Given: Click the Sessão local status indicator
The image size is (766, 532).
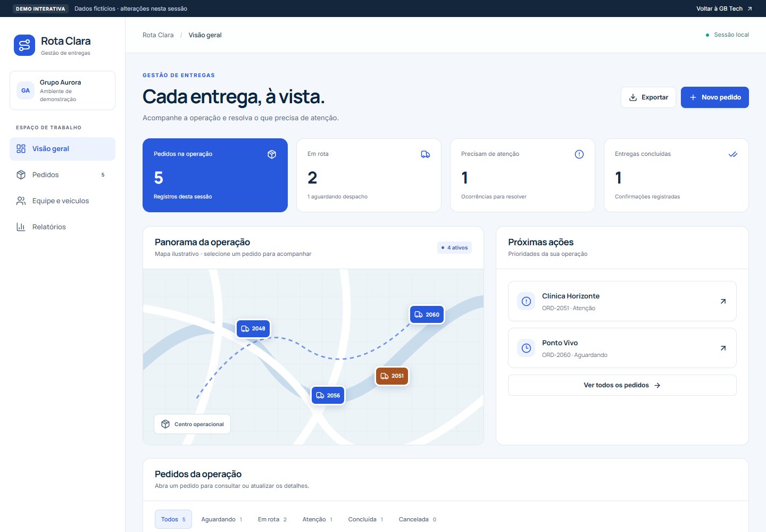Looking at the screenshot, I should pos(727,35).
